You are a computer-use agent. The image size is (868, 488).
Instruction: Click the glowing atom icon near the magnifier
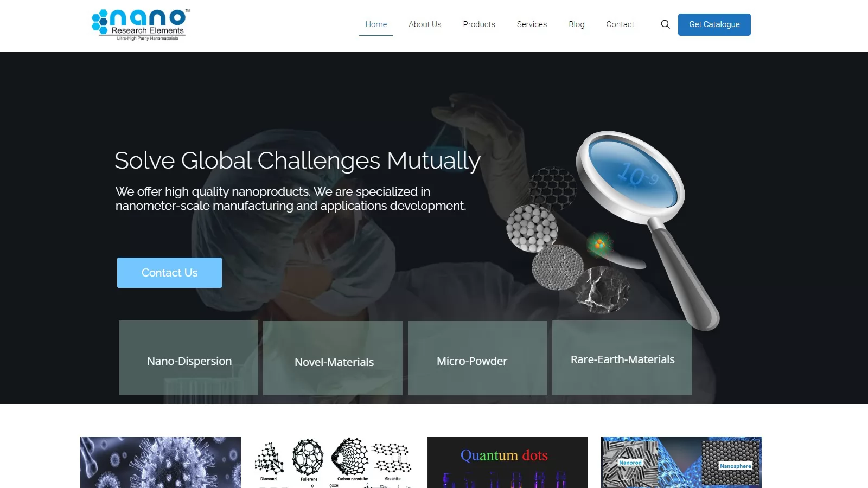pos(599,245)
